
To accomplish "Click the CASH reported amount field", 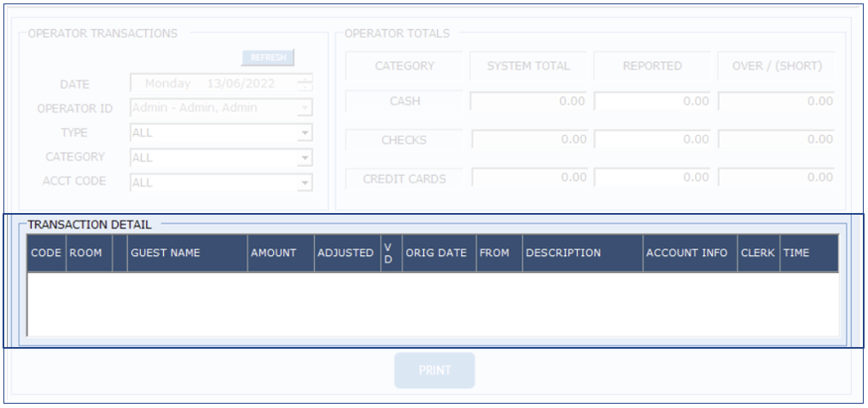I will (x=653, y=101).
